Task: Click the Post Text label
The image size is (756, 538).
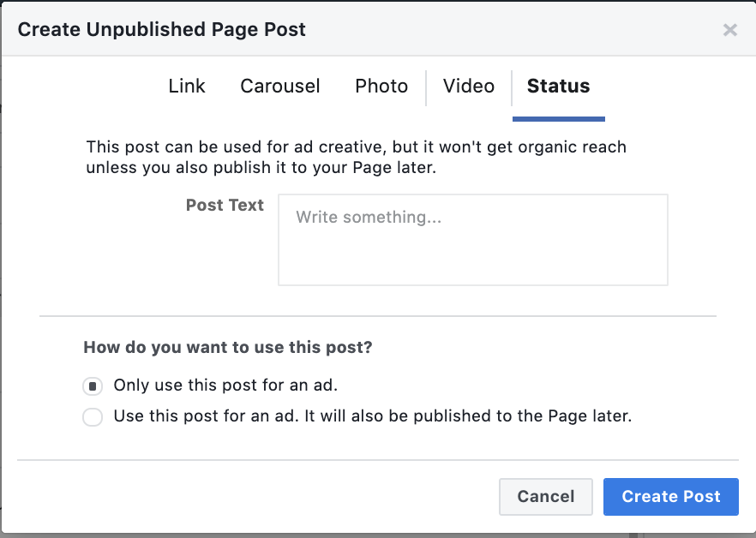Action: pyautogui.click(x=225, y=205)
